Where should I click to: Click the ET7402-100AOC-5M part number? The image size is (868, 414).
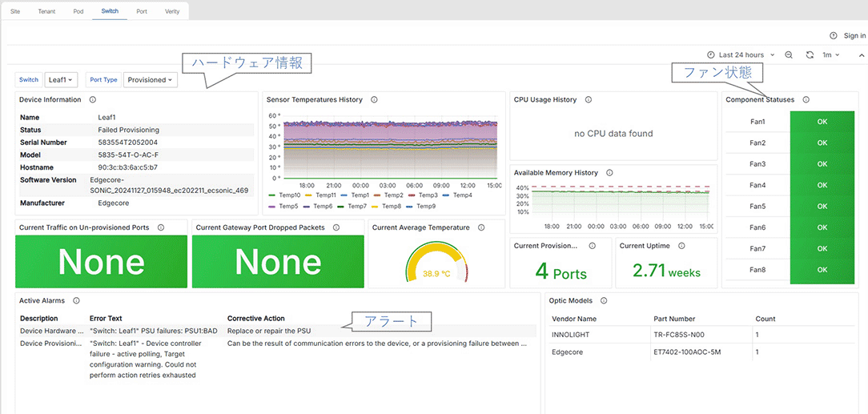tap(688, 352)
